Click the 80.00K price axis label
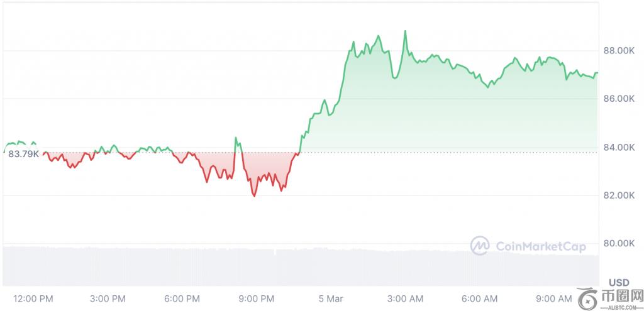 tap(618, 243)
